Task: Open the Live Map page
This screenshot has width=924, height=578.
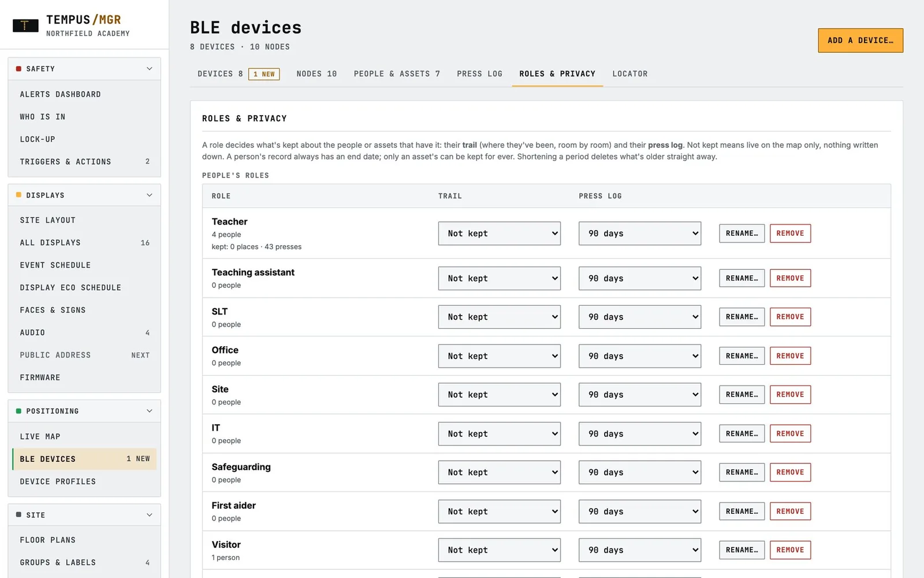Action: (x=84, y=436)
